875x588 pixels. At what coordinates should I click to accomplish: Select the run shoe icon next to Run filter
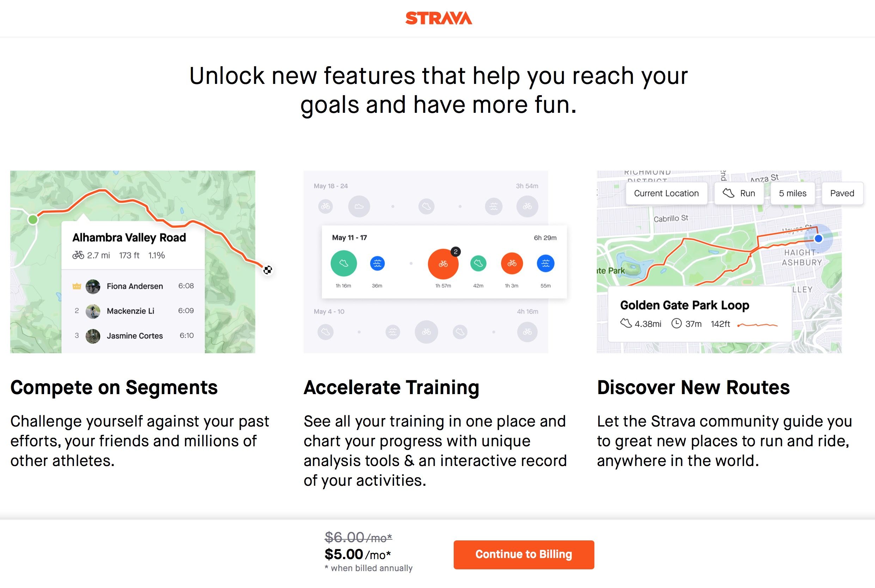728,193
